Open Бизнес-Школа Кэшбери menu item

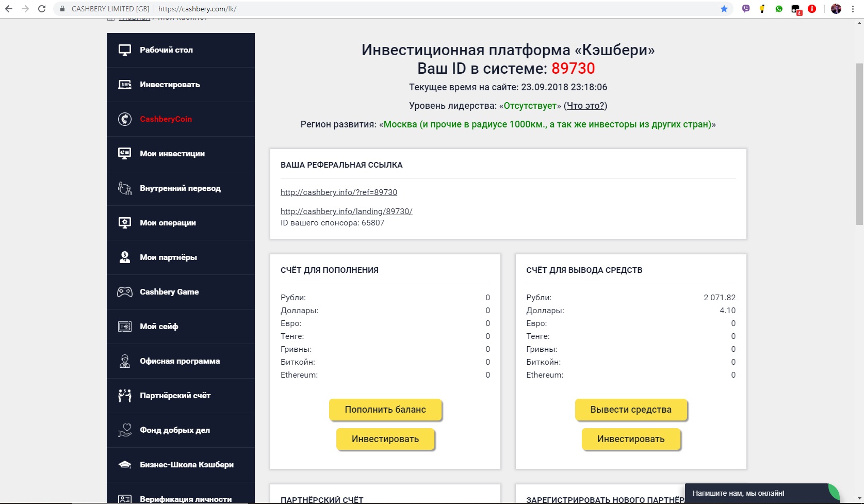pos(181,465)
